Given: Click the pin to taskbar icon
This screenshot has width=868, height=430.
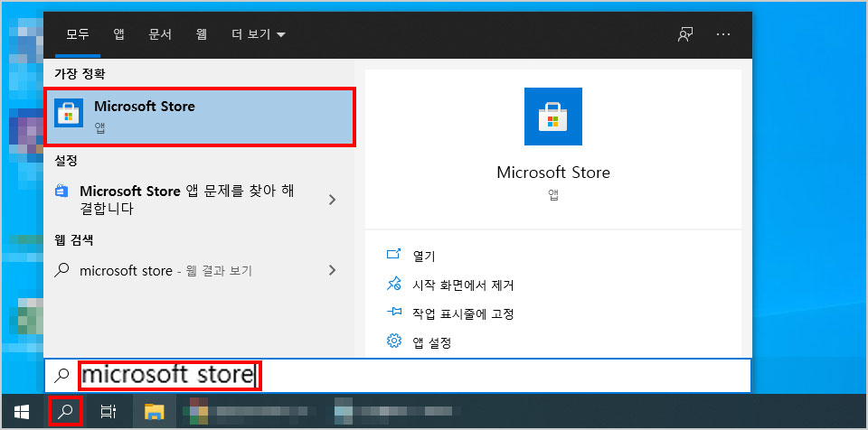Looking at the screenshot, I should (393, 313).
